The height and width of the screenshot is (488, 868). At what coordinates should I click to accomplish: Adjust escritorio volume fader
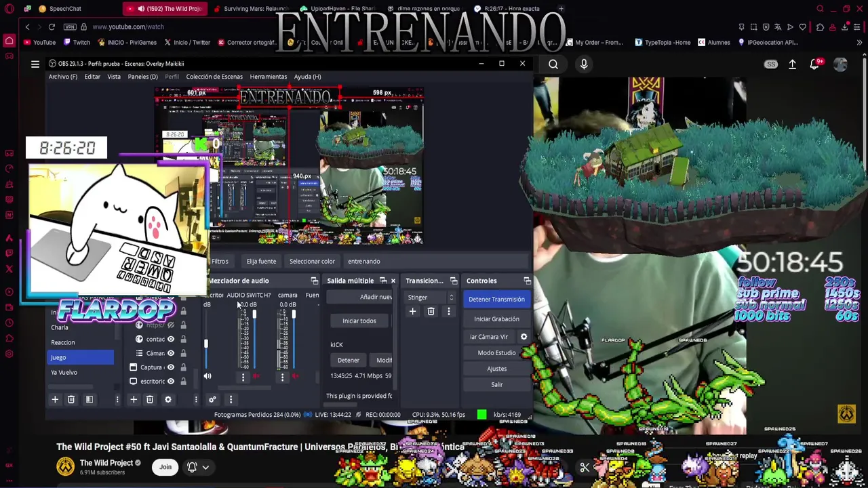pyautogui.click(x=206, y=344)
